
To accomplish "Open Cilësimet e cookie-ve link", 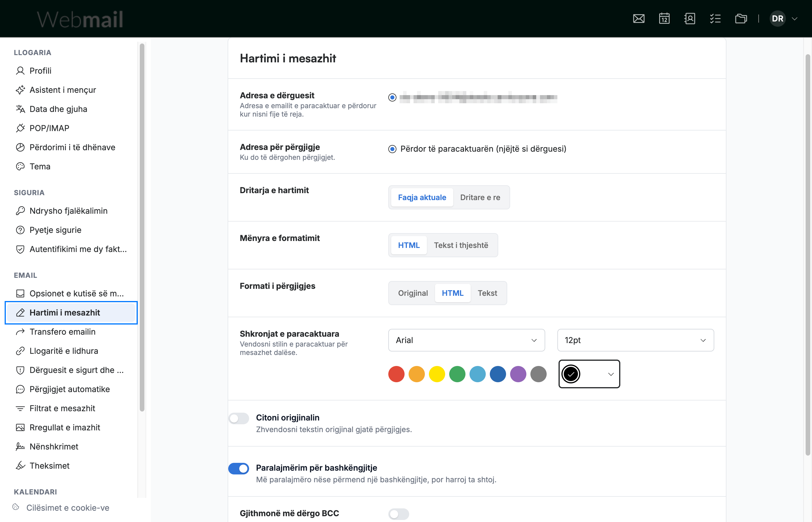I will (x=68, y=508).
